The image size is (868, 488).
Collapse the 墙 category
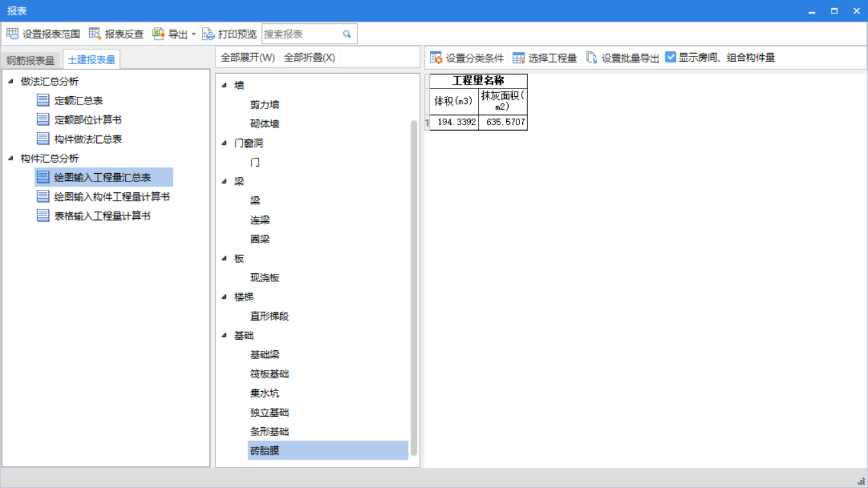(224, 85)
